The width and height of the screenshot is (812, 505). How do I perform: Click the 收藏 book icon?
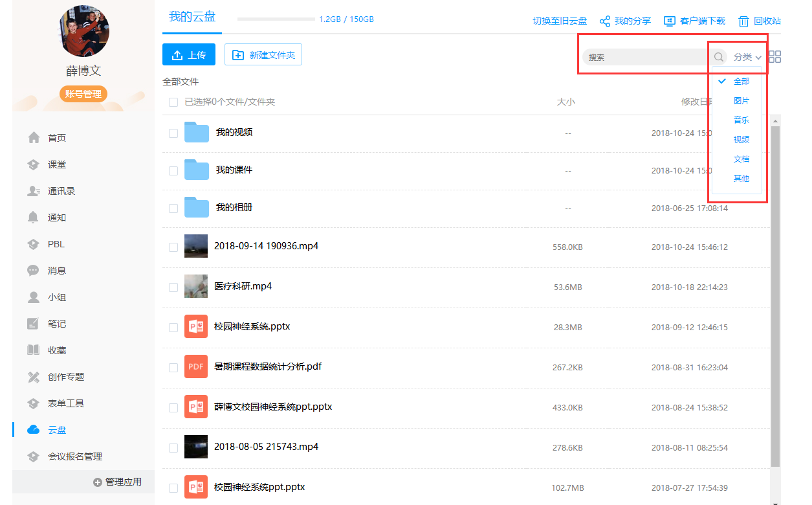(x=34, y=350)
